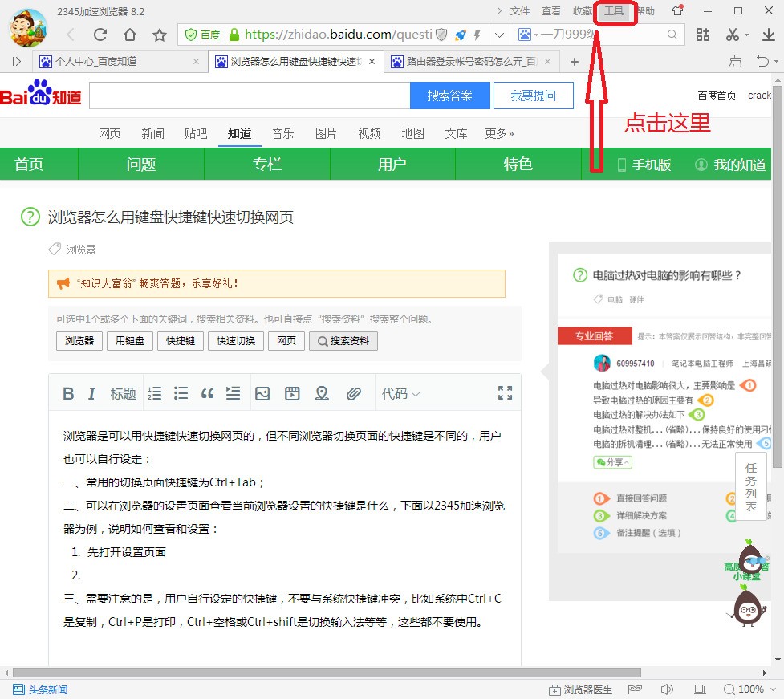Click the 我要提问 button
This screenshot has width=784, height=699.
click(534, 96)
